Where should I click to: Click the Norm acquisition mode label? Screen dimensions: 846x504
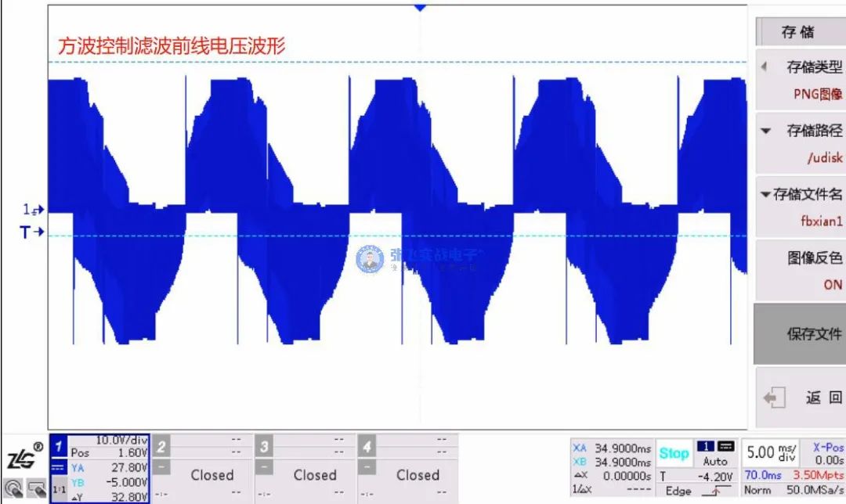tap(757, 490)
